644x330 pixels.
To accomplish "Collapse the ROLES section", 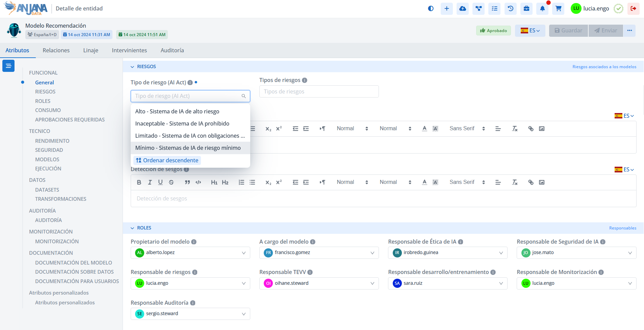I will (x=132, y=228).
